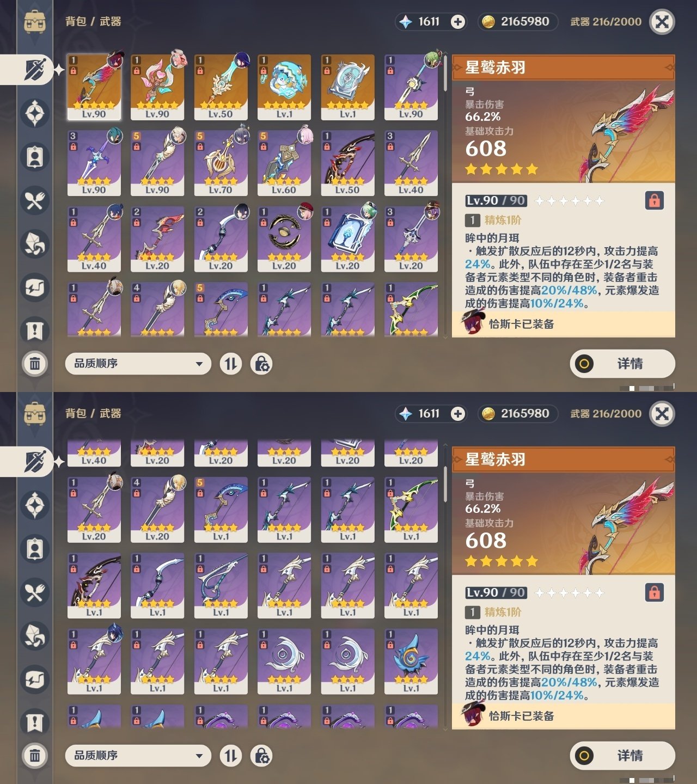Image resolution: width=697 pixels, height=784 pixels.
Task: Open the artifacts tab in upper sidebar
Action: point(35,114)
